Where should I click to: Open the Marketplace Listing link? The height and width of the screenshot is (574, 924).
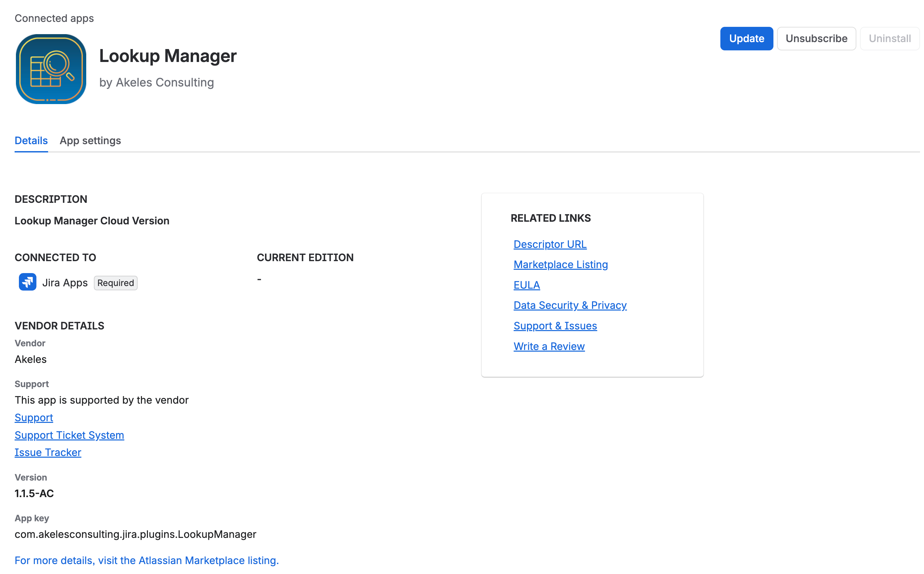(561, 264)
